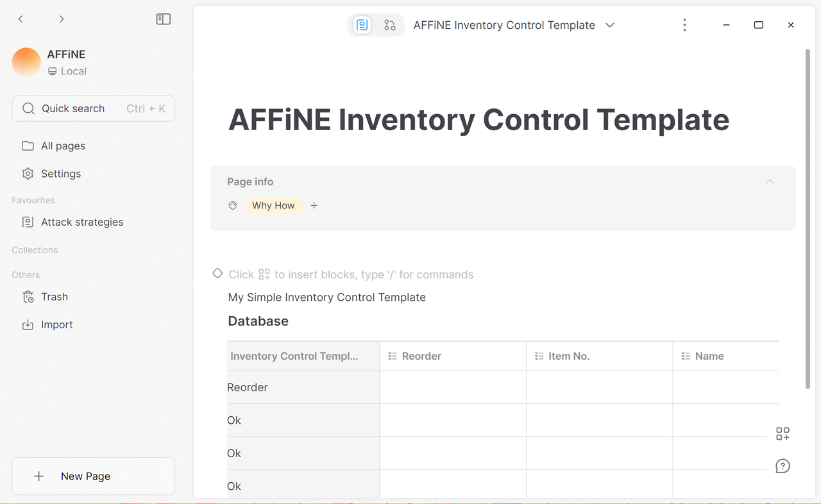
Task: Click the AFFiNE workspace avatar
Action: point(26,62)
